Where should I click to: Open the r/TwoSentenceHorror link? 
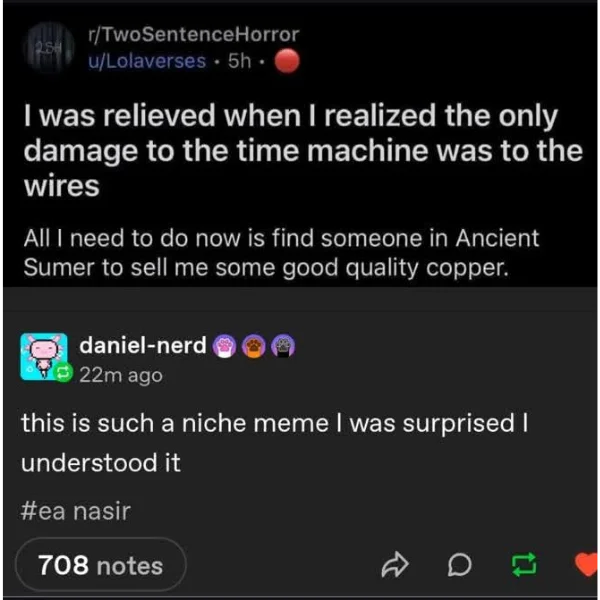[194, 34]
